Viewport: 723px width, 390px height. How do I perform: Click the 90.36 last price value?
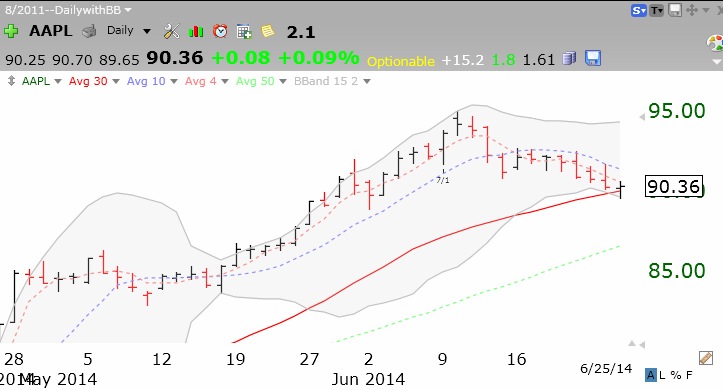click(x=175, y=58)
